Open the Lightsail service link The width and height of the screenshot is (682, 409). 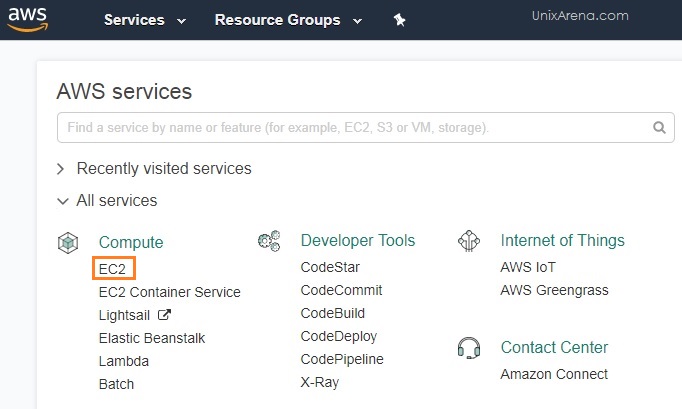[x=124, y=315]
